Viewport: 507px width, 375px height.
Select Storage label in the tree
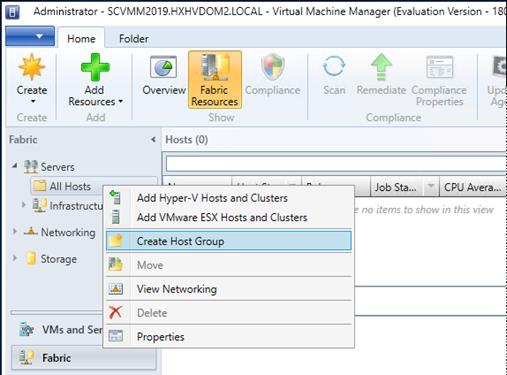[59, 259]
